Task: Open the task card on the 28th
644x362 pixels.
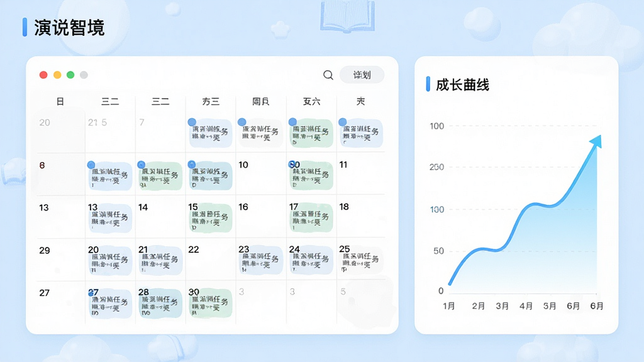Action: [160, 304]
